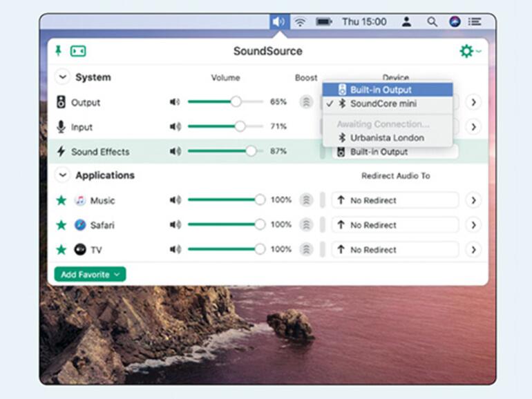Expand Input row details arrow
The image size is (532, 399).
pos(474,127)
